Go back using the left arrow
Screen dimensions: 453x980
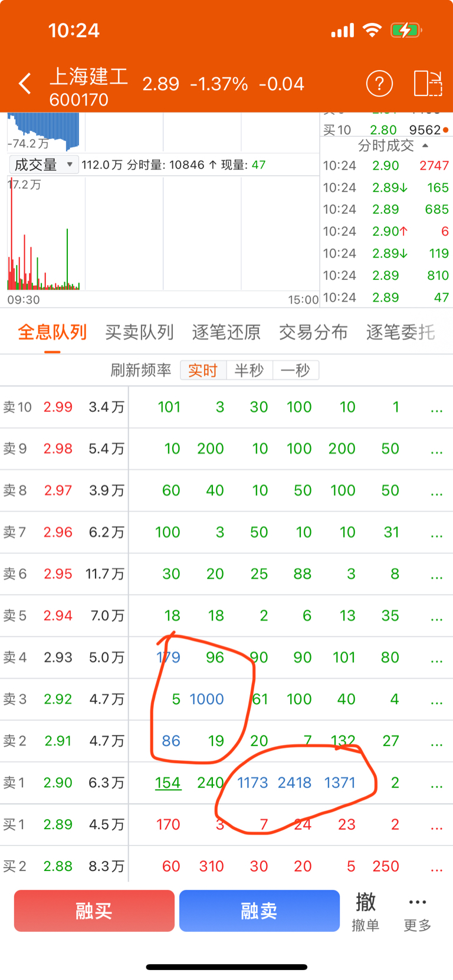pos(25,84)
